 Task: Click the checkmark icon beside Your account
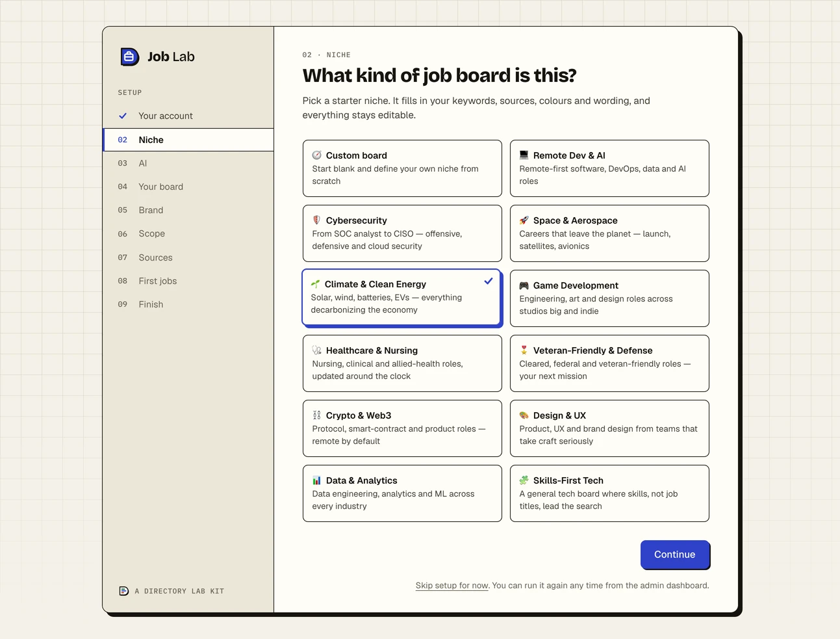pyautogui.click(x=123, y=116)
